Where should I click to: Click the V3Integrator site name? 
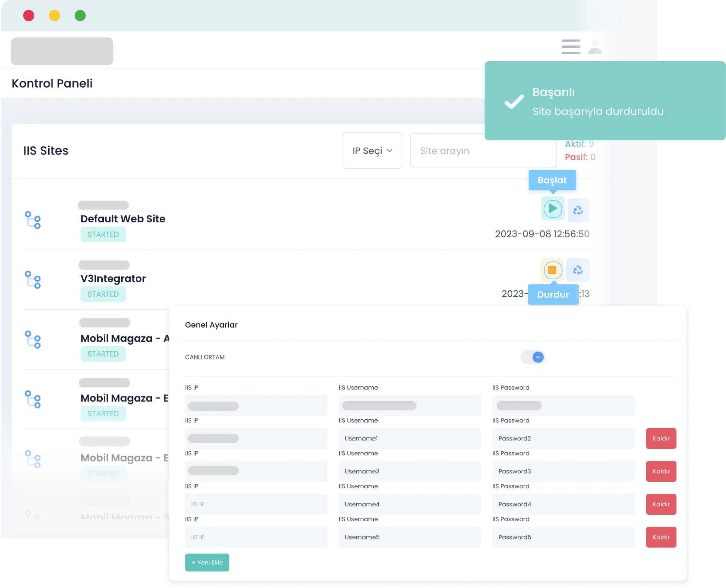(113, 279)
